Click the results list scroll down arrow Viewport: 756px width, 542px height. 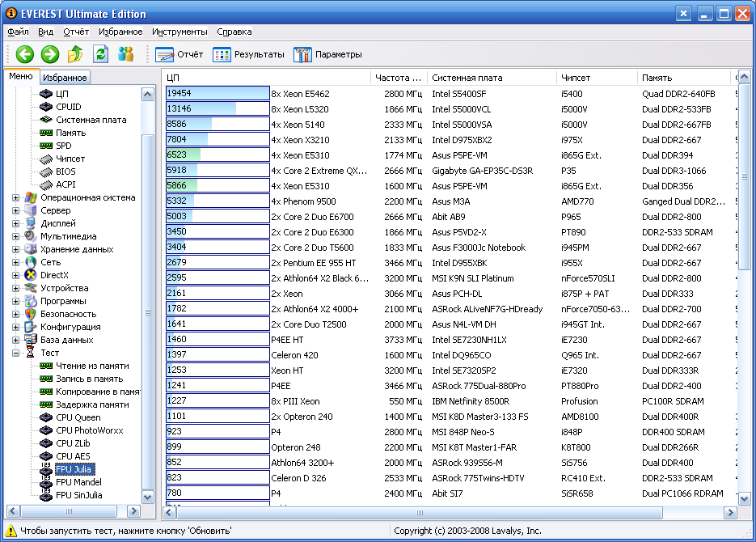tap(745, 499)
